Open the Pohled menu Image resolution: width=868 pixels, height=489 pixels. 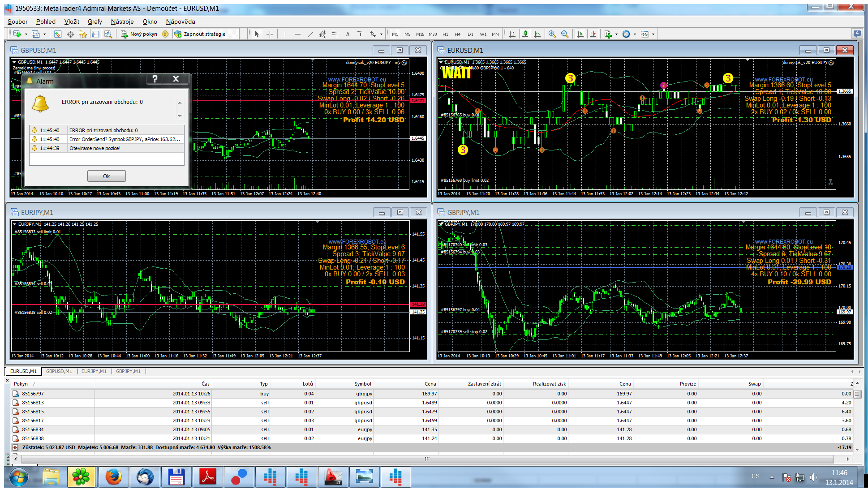46,21
